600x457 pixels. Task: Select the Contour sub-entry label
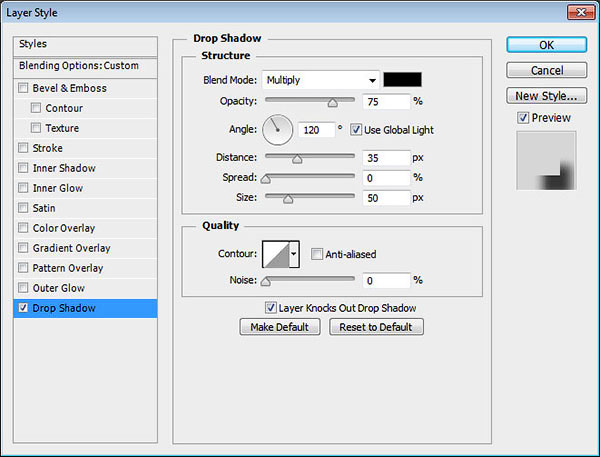[64, 108]
